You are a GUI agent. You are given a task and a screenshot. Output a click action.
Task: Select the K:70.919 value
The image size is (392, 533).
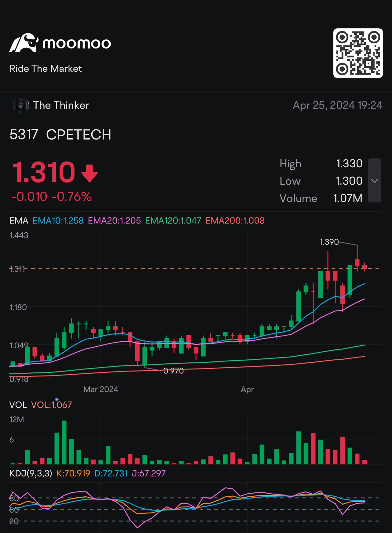tap(74, 473)
